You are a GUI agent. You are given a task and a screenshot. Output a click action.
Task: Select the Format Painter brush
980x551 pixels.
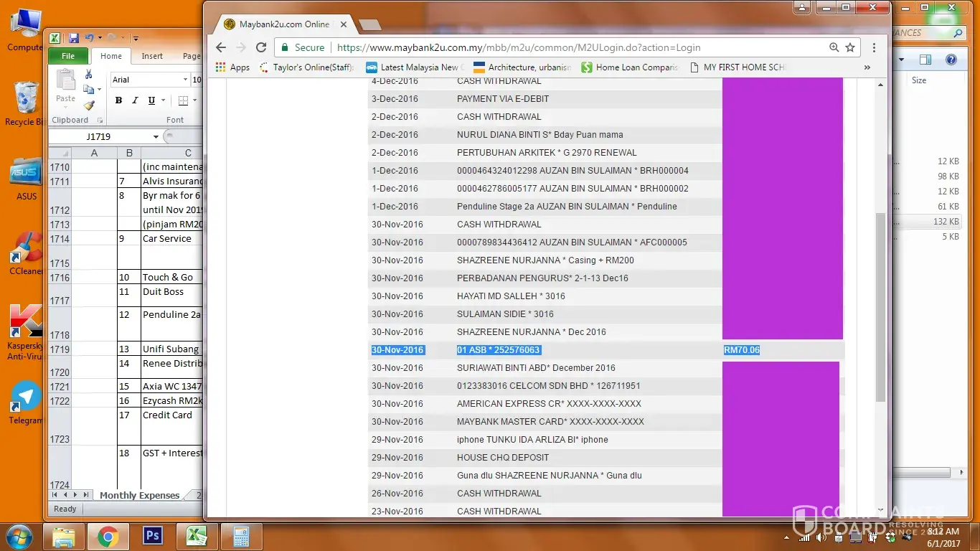(88, 105)
